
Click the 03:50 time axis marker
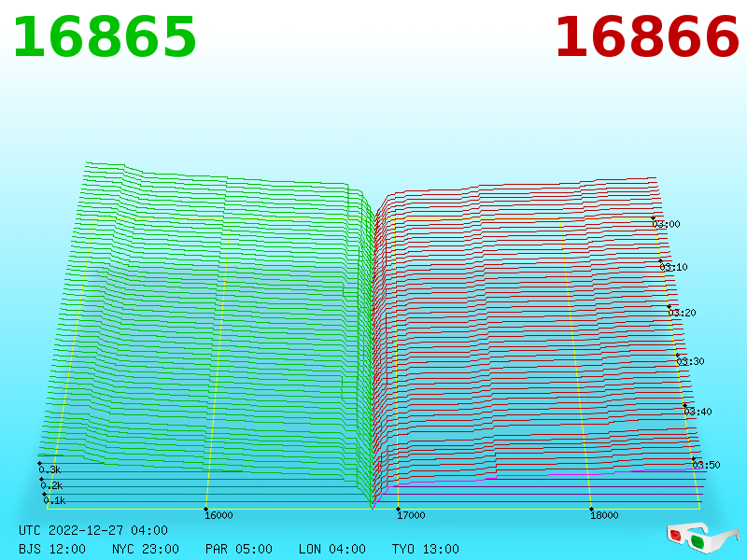[x=707, y=465]
